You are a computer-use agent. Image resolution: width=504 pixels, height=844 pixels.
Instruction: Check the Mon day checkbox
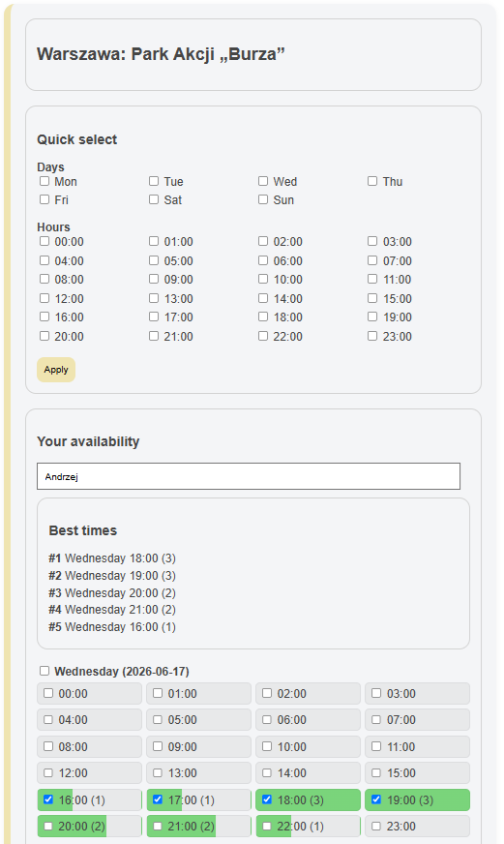(x=44, y=181)
